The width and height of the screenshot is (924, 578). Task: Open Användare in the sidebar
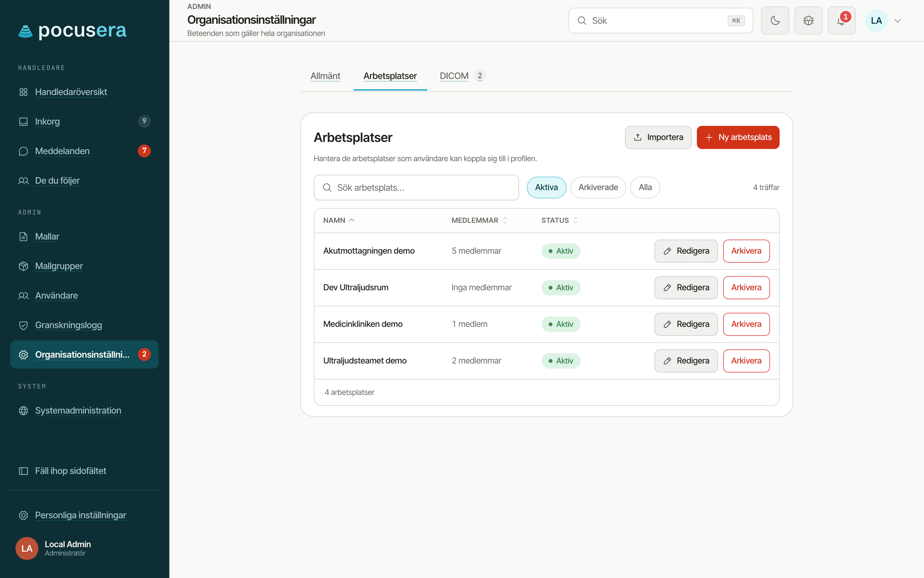84,295
